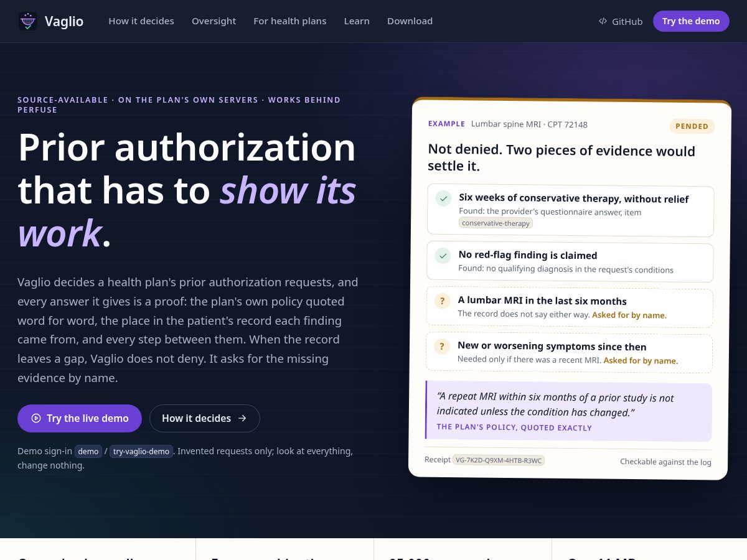Click the arrow icon in How it decides button
This screenshot has height=560, width=747.
[x=242, y=418]
